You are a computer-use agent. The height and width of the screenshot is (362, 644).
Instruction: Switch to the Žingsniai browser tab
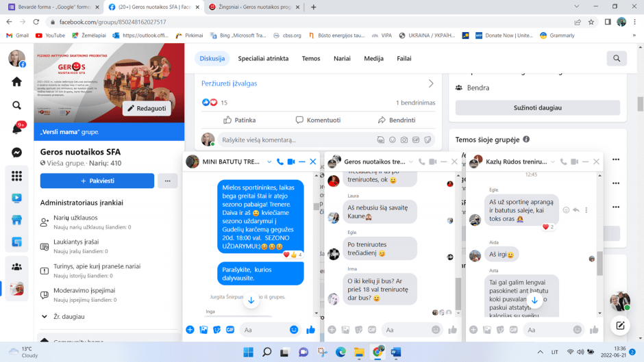tap(253, 7)
